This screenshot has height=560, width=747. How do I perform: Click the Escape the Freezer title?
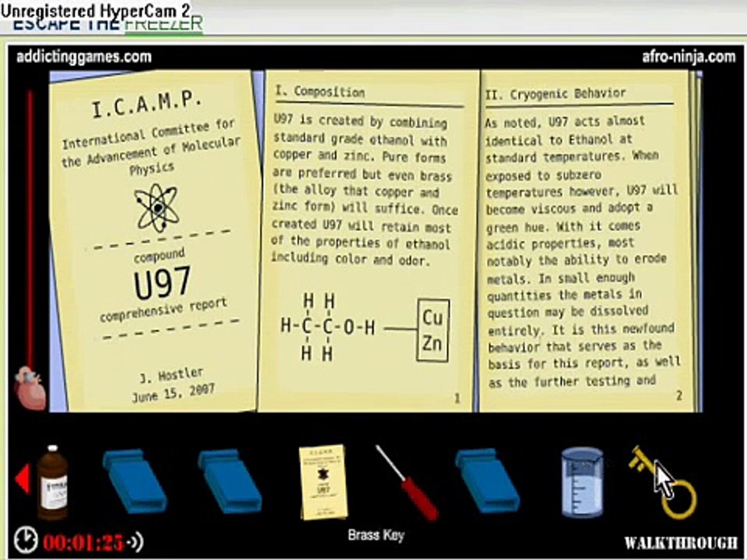tap(107, 23)
